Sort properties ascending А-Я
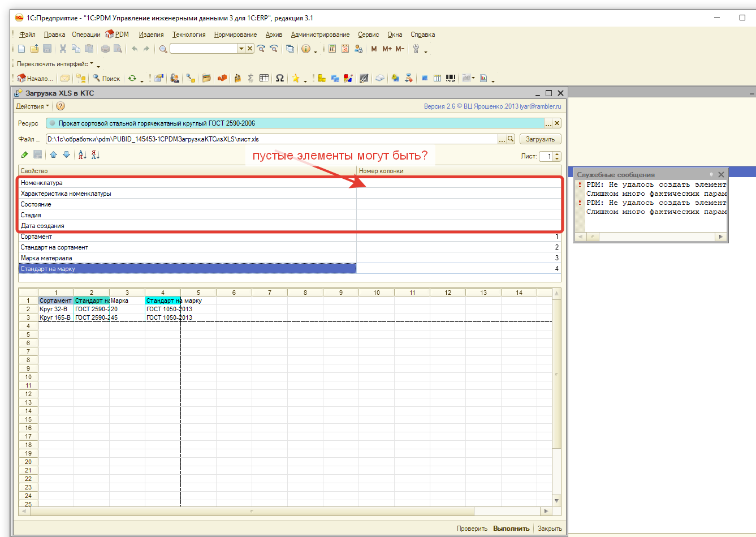This screenshot has height=537, width=756. 83,155
